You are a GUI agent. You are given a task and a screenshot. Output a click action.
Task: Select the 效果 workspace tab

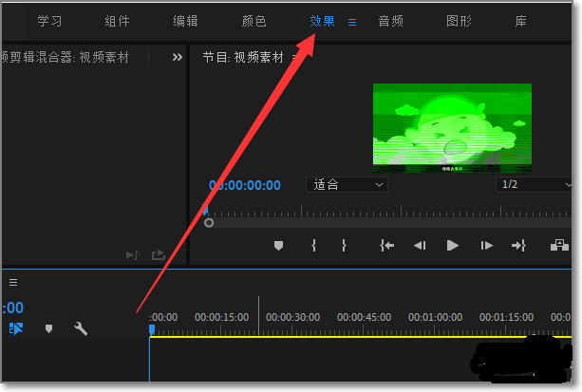point(322,21)
